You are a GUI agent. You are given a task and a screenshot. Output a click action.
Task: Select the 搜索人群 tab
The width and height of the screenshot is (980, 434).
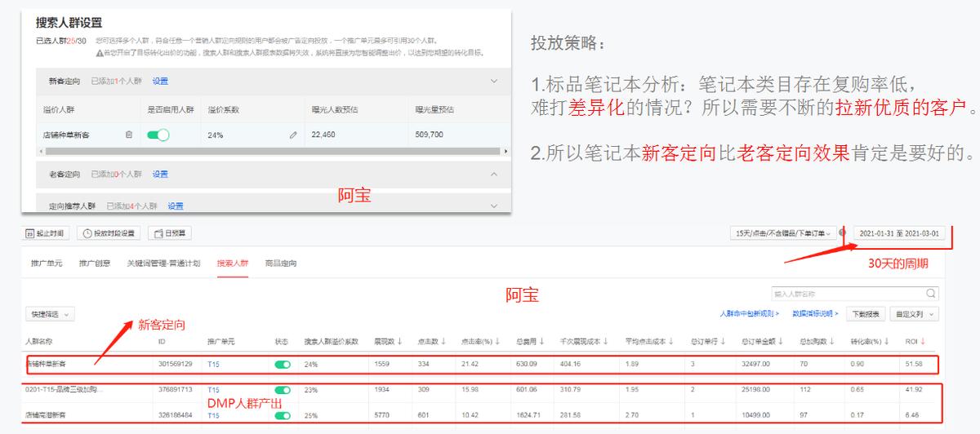(232, 263)
